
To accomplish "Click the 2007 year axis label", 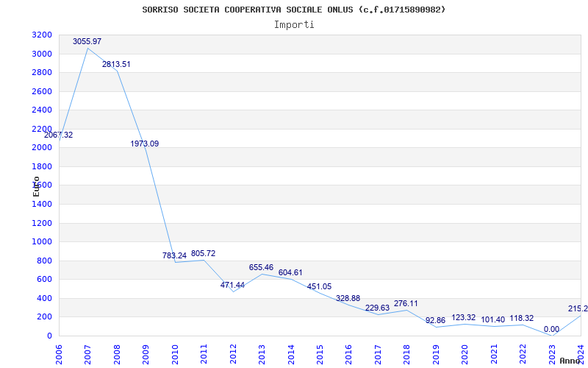I will 87,355.
